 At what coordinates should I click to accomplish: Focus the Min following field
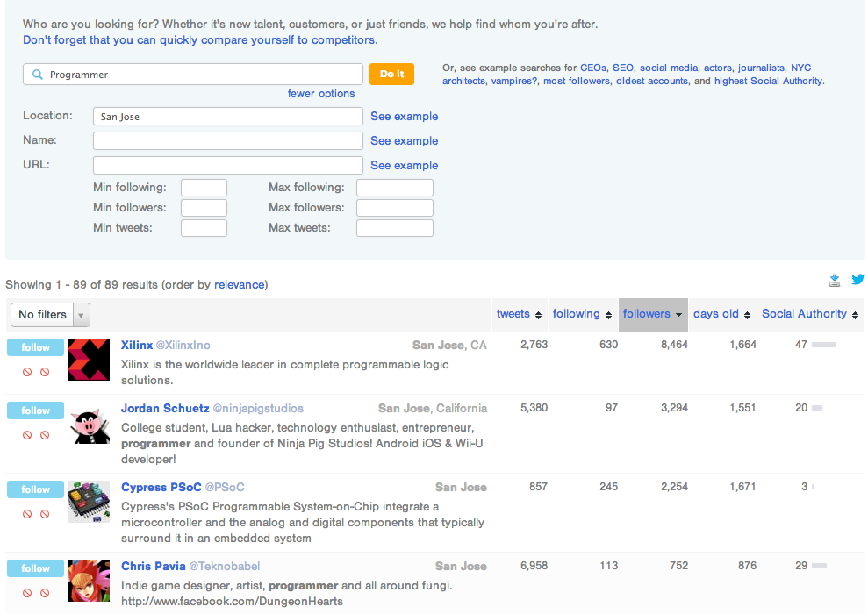coord(204,188)
